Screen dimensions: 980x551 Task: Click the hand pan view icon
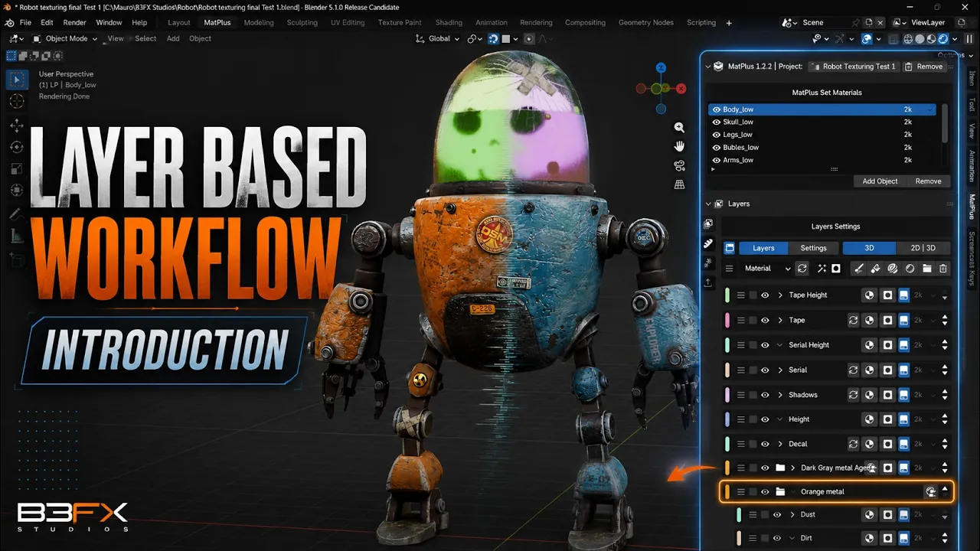point(679,146)
